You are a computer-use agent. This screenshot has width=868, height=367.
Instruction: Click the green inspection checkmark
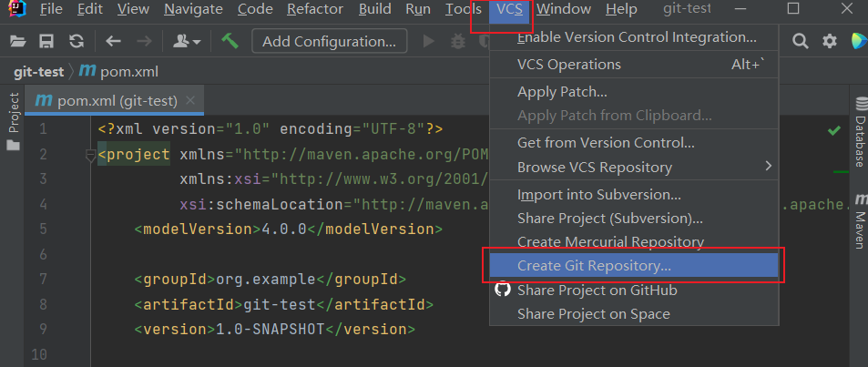pos(833,131)
